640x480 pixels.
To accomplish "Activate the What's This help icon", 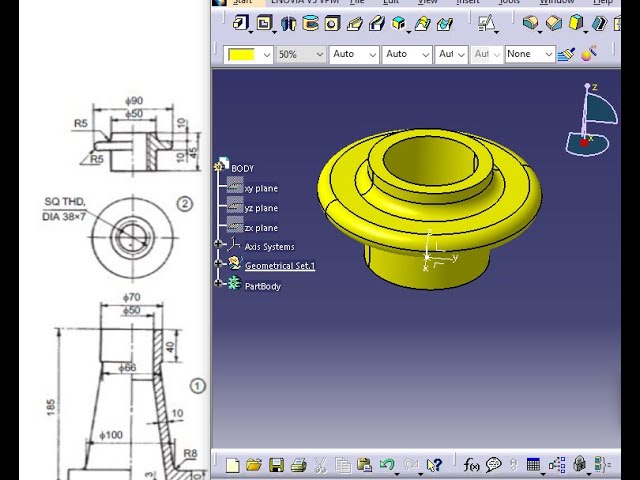I will click(x=434, y=464).
